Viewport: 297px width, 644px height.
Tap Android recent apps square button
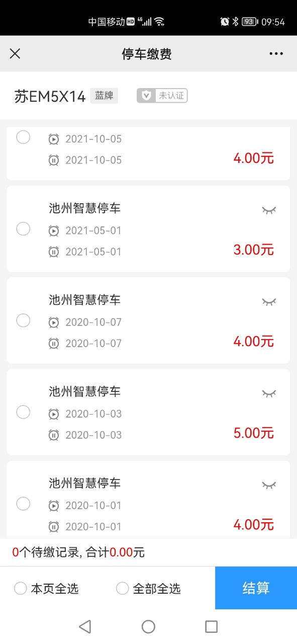[x=212, y=626]
